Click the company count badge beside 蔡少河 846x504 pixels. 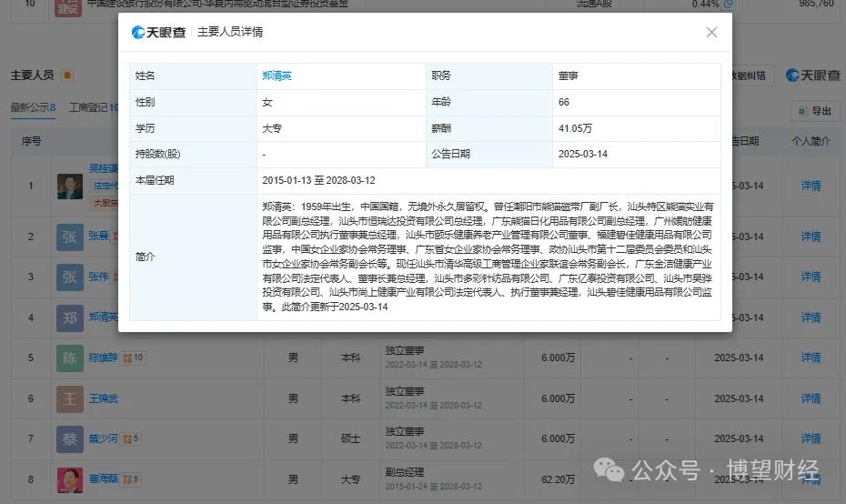pyautogui.click(x=131, y=438)
